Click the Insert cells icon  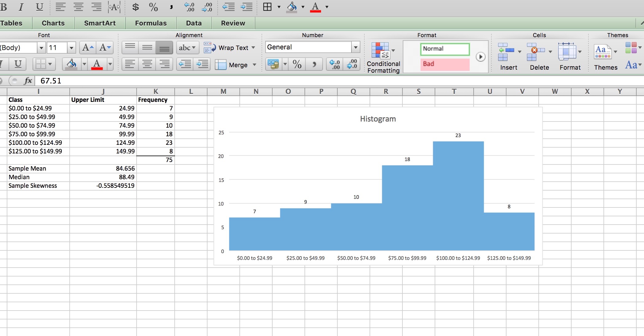pos(506,52)
